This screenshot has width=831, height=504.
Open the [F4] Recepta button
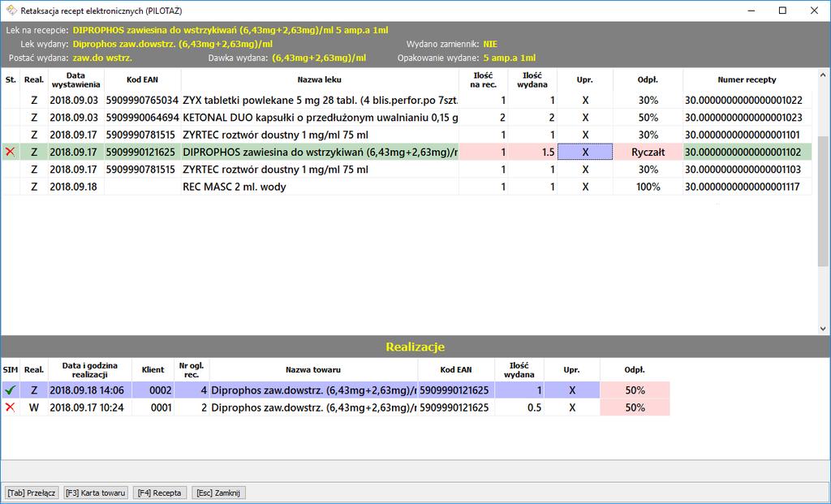coord(160,493)
